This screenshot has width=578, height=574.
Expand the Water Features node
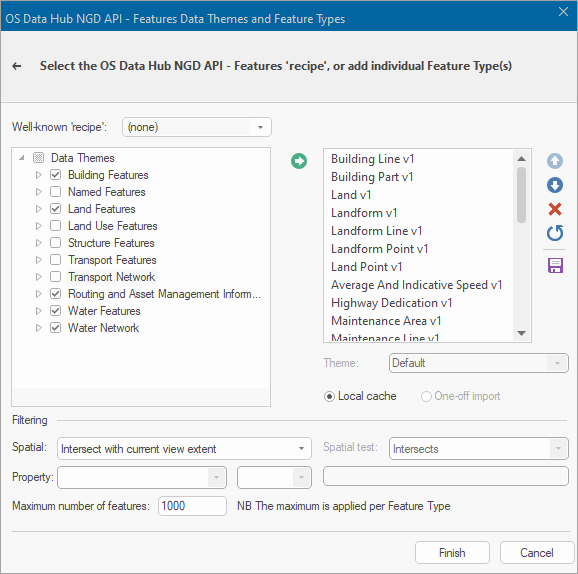point(38,311)
